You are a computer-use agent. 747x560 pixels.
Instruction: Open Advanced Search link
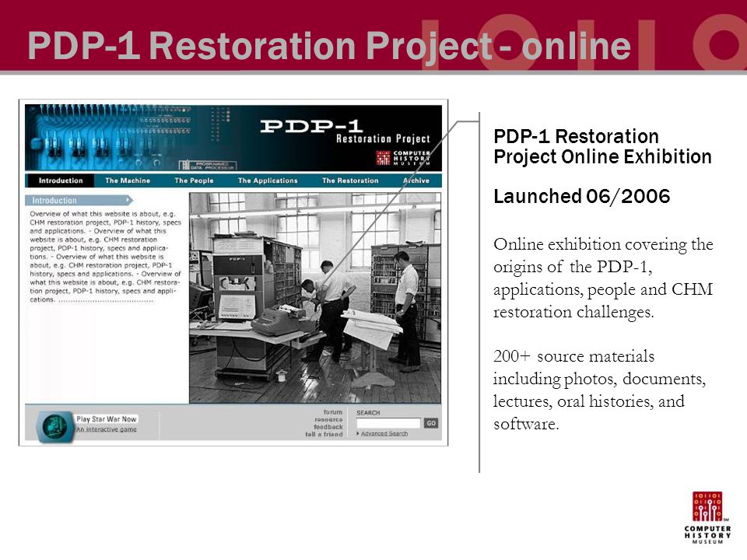[384, 433]
